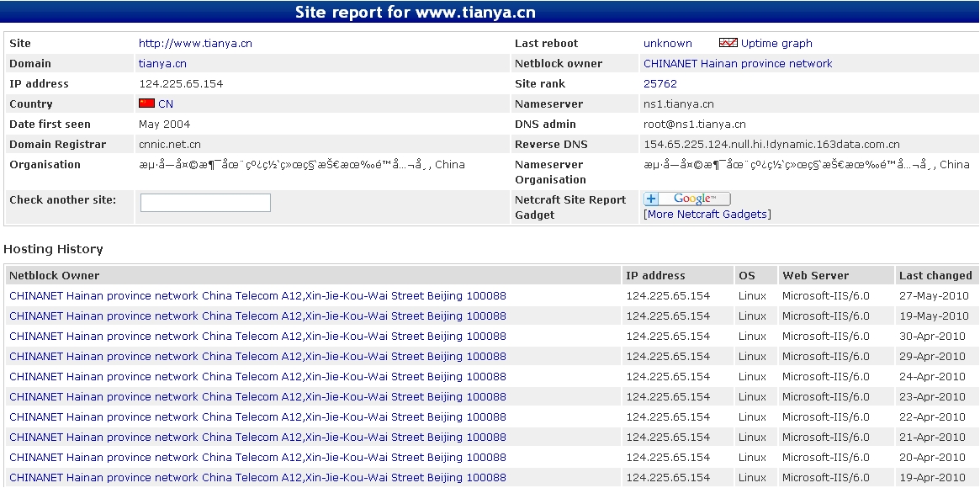Open the More Netcraft Gadgets link

tap(707, 215)
